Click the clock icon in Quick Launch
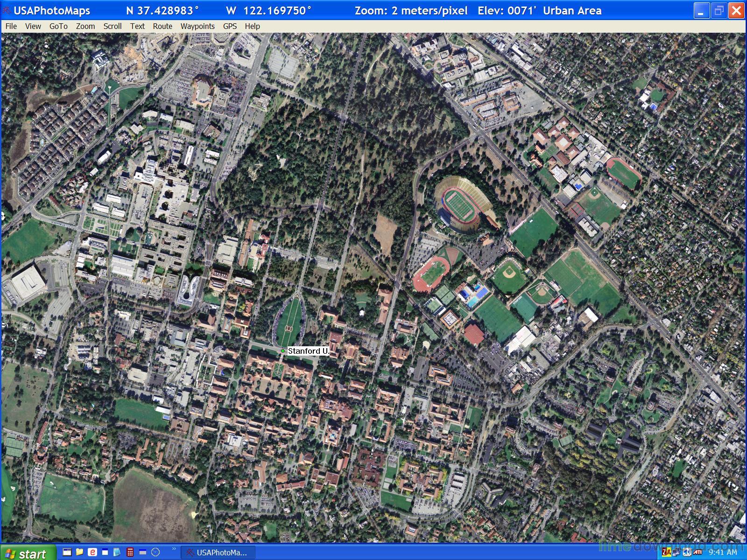 [x=156, y=553]
